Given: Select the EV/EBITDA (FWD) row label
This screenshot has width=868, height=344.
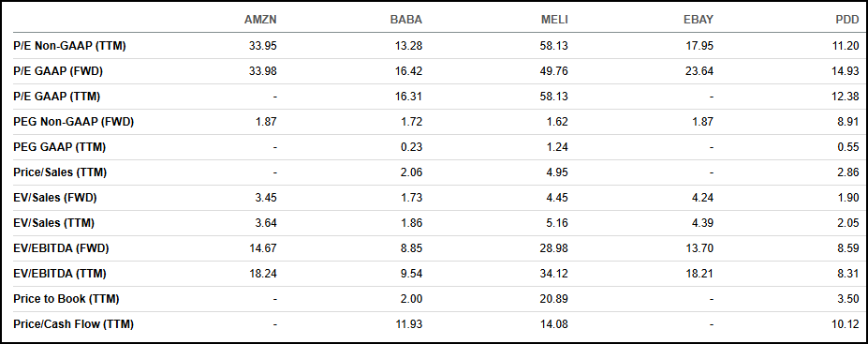Looking at the screenshot, I should pyautogui.click(x=61, y=248).
